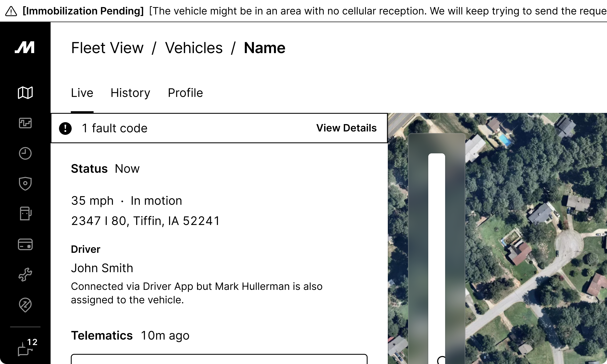
Task: Switch to the Profile tab
Action: pyautogui.click(x=185, y=93)
